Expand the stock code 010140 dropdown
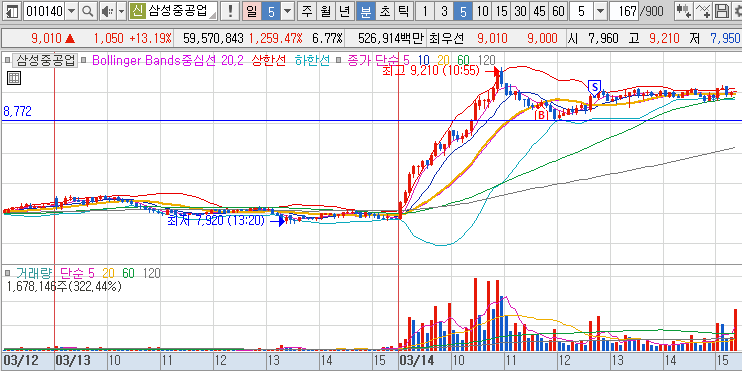 click(71, 11)
